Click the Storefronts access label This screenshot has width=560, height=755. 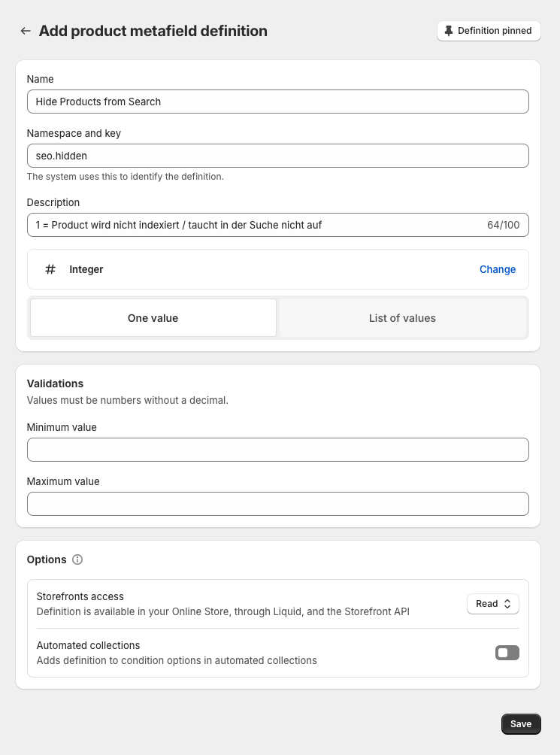coord(80,596)
